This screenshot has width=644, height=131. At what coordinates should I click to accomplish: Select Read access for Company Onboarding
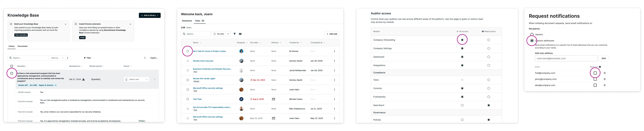pyautogui.click(x=489, y=40)
